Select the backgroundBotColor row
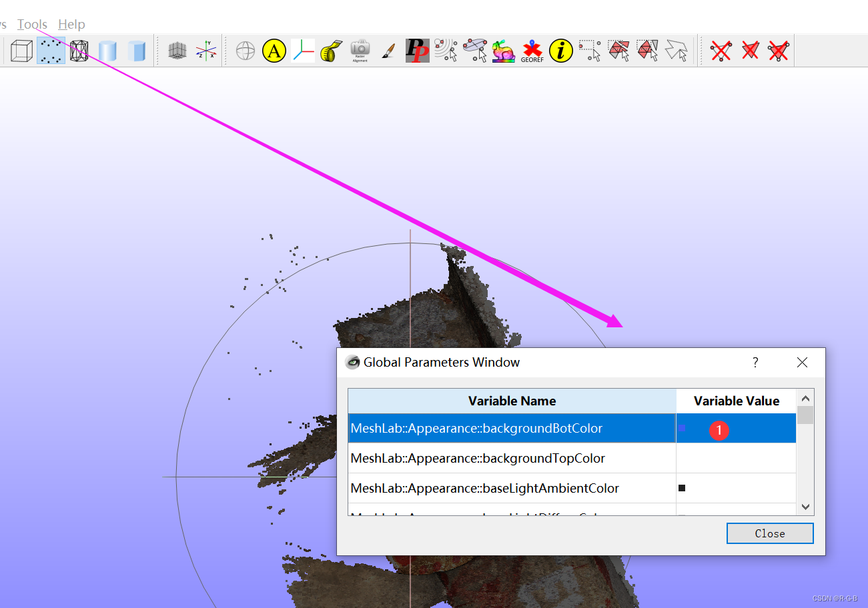The height and width of the screenshot is (608, 868). (x=572, y=428)
